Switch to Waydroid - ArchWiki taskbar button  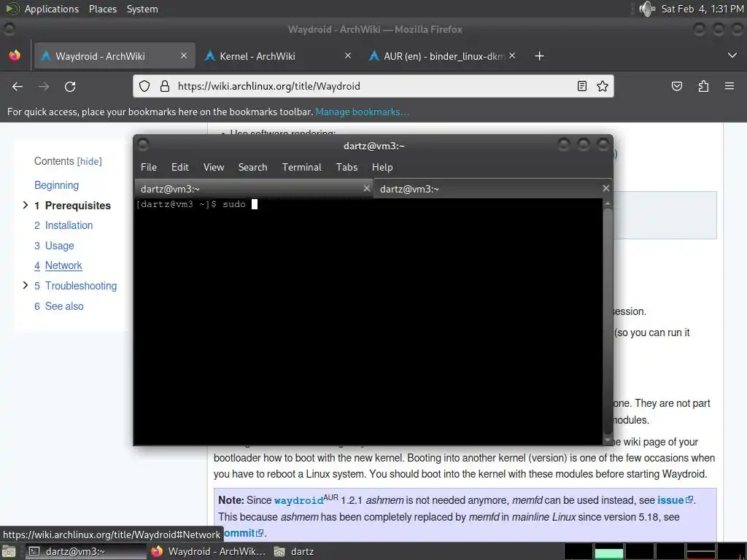click(209, 551)
